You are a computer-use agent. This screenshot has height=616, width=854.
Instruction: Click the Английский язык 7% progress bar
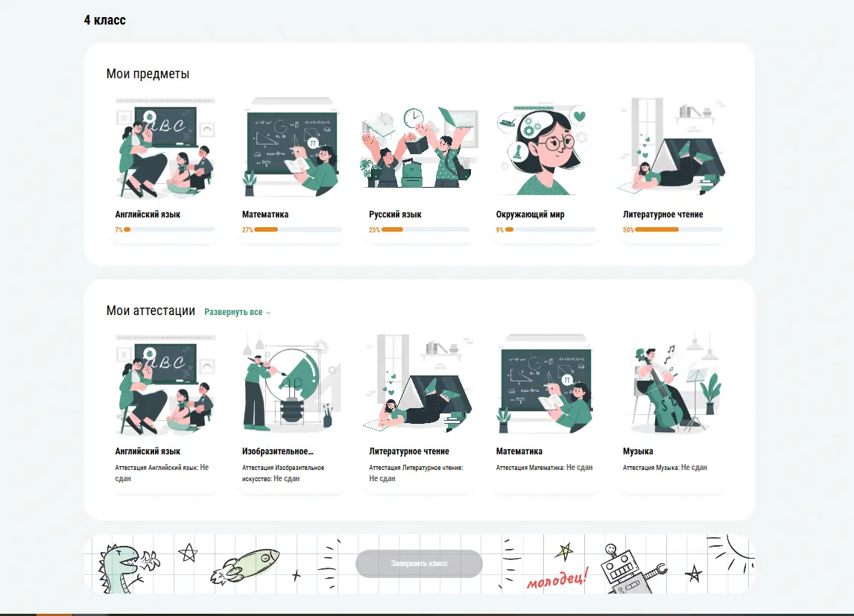click(169, 229)
